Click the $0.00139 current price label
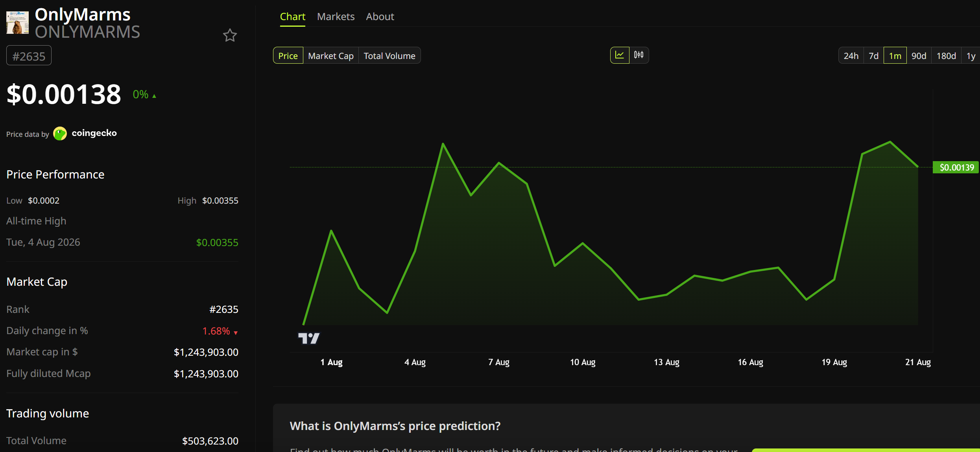 956,167
